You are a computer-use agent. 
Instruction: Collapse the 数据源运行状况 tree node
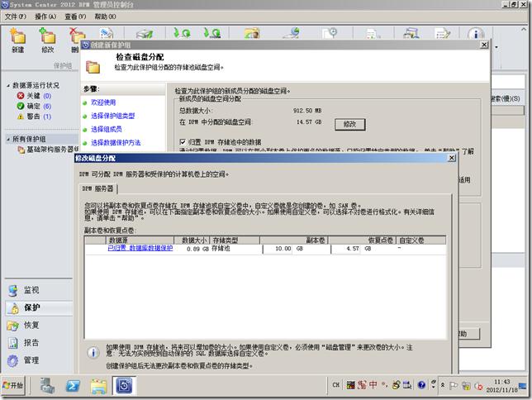pos(8,86)
